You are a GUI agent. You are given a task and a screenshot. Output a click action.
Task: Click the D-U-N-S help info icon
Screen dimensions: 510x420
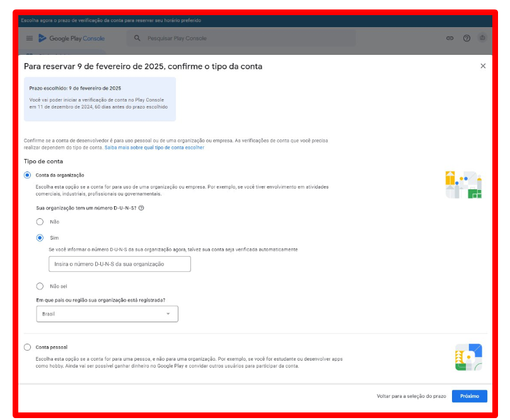pyautogui.click(x=141, y=208)
